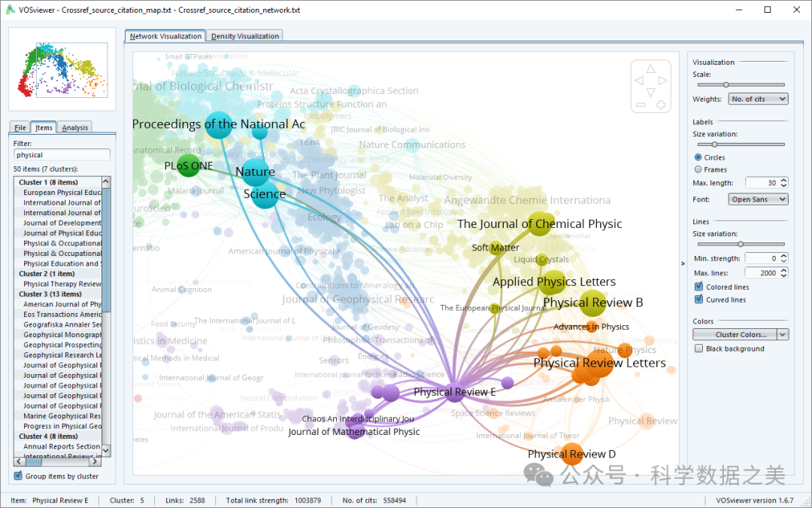Pan the map up with the arrow
Image resolution: width=812 pixels, height=508 pixels.
(x=651, y=68)
